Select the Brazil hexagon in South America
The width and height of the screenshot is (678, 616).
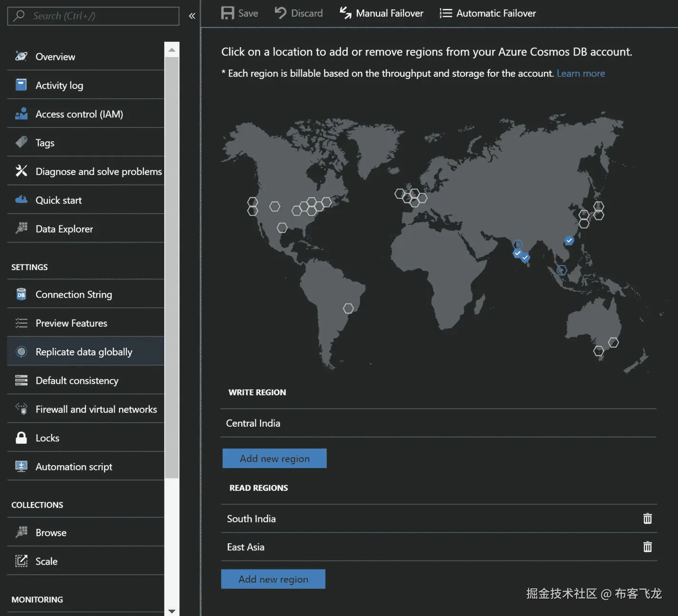[348, 308]
